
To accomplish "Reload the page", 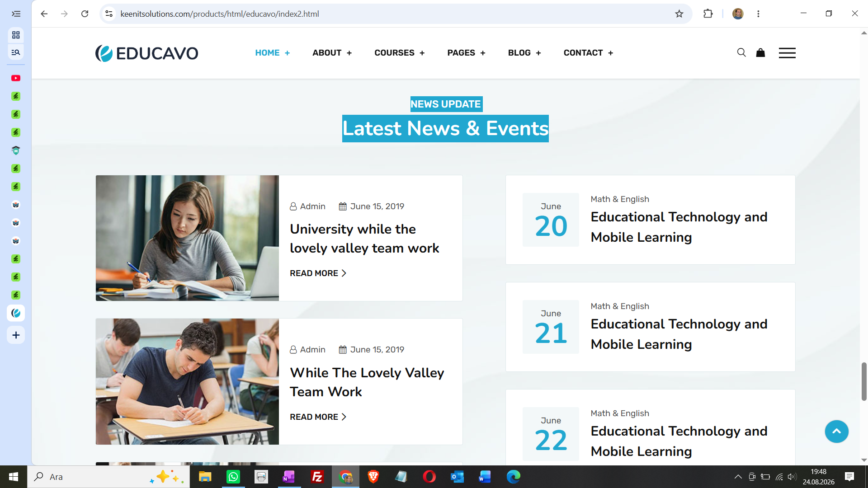I will 85,14.
